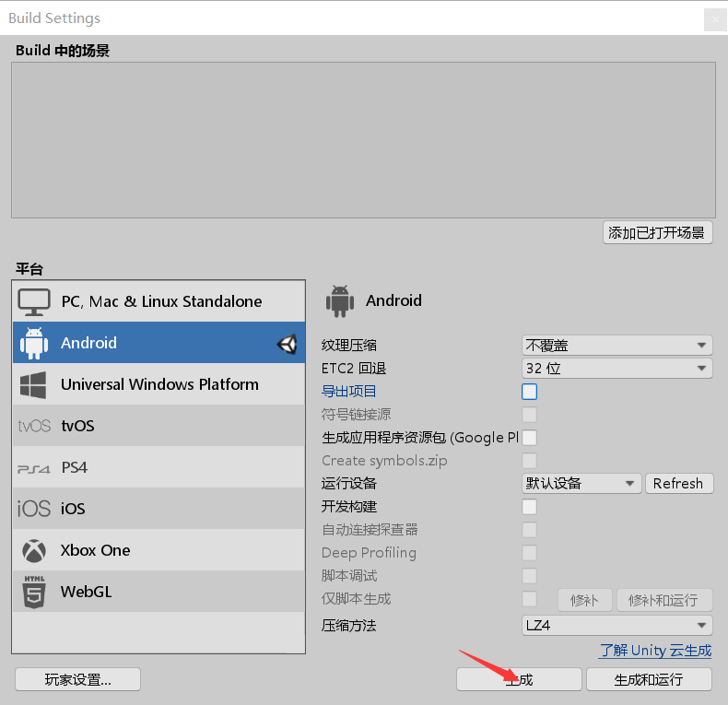The image size is (728, 705).
Task: Select the WebGL platform
Action: pos(159,592)
